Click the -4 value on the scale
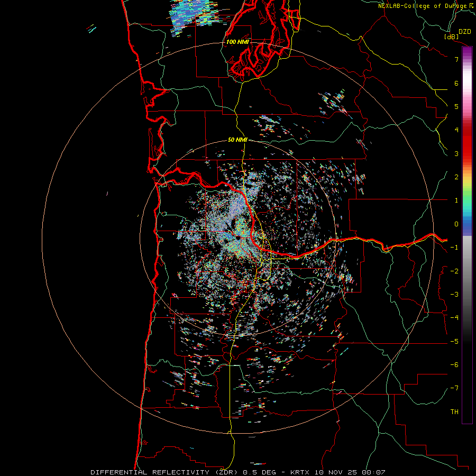The height and width of the screenshot is (476, 476). tap(454, 318)
